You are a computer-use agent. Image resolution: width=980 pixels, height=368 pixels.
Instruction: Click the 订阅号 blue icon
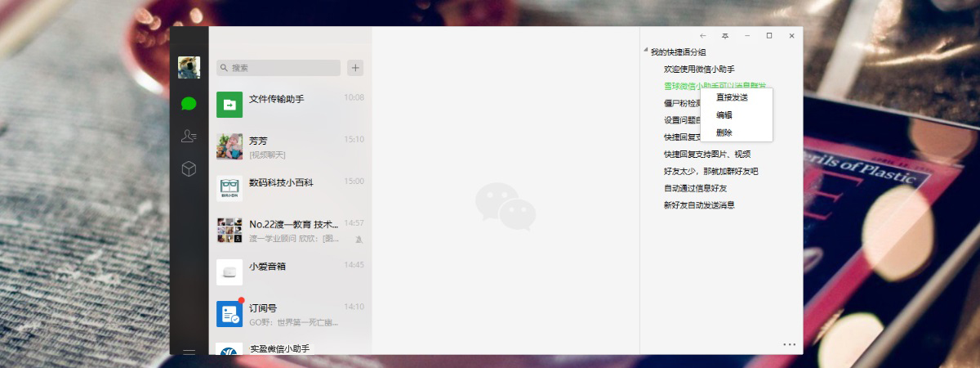click(x=229, y=315)
